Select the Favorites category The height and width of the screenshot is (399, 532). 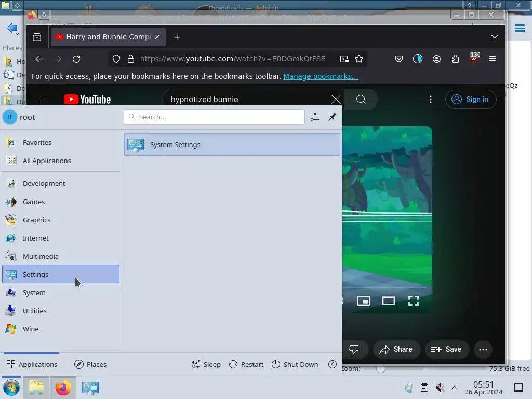[x=61, y=142]
